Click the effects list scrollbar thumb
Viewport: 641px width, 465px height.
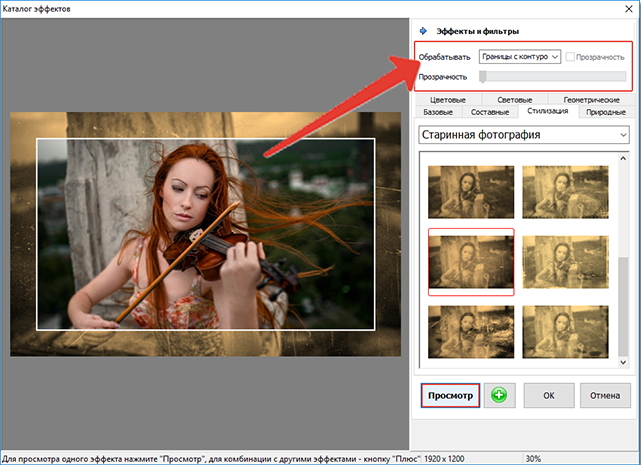(623, 307)
